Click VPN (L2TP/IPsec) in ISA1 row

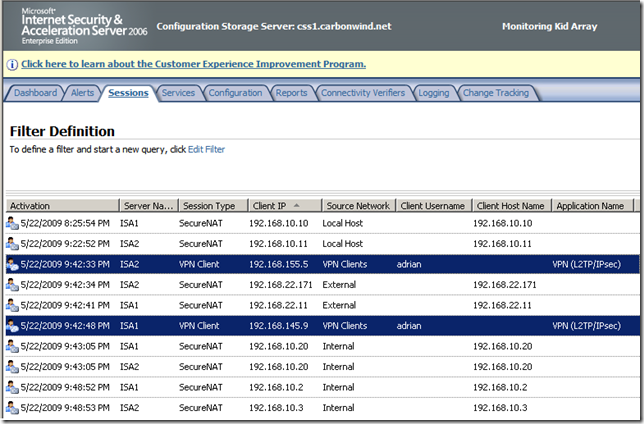click(586, 326)
